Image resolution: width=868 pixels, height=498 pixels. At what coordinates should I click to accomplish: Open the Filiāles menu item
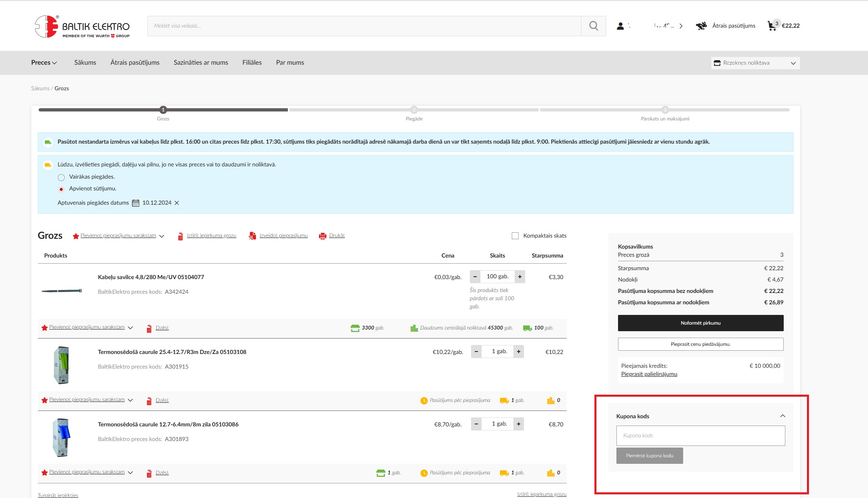click(252, 63)
